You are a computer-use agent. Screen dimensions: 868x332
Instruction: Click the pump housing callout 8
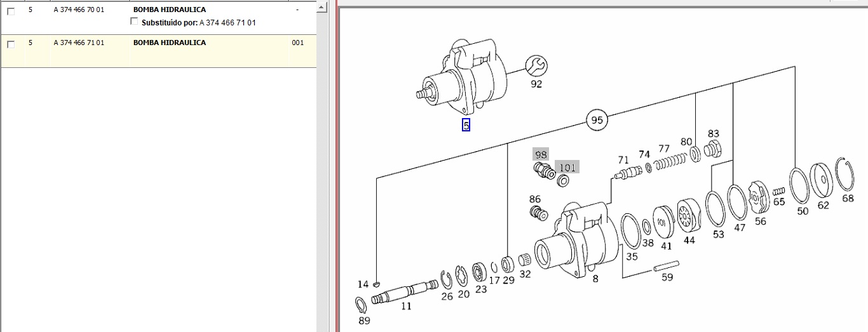click(595, 278)
